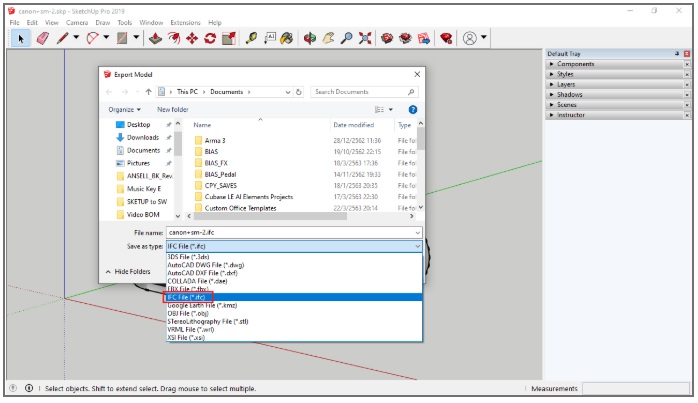Image resolution: width=698 pixels, height=403 pixels.
Task: Select the Text label tool
Action: click(270, 39)
